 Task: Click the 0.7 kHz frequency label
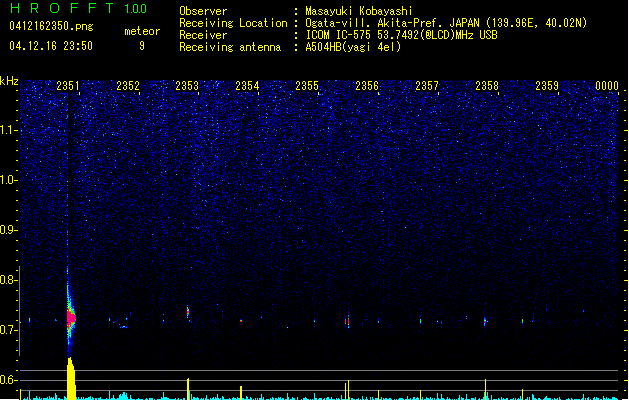(x=9, y=330)
